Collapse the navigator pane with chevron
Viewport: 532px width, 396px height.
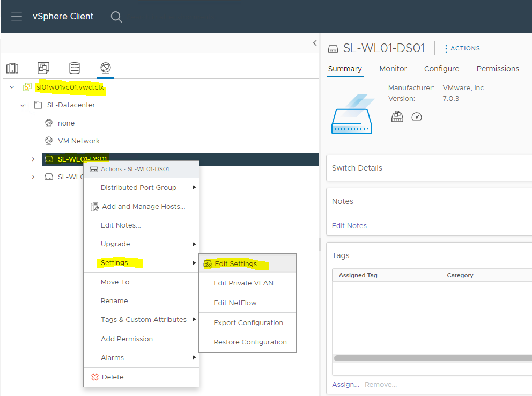coord(315,43)
